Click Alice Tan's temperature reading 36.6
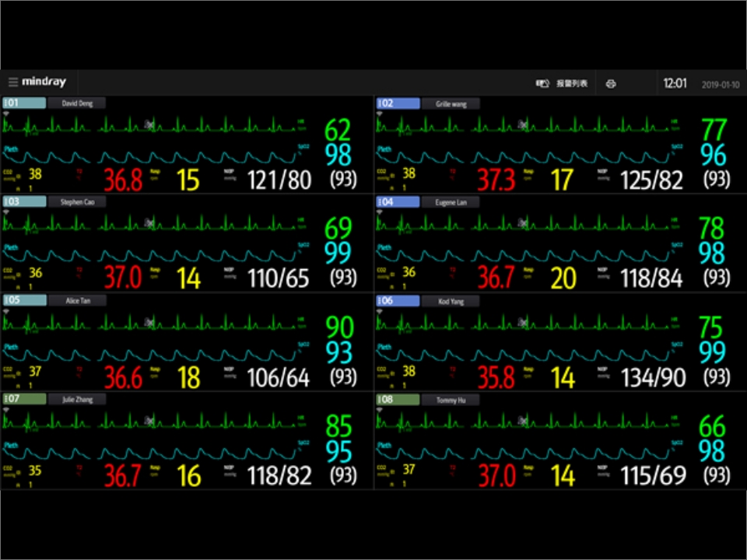Screen dimensions: 747x560 click(x=123, y=378)
